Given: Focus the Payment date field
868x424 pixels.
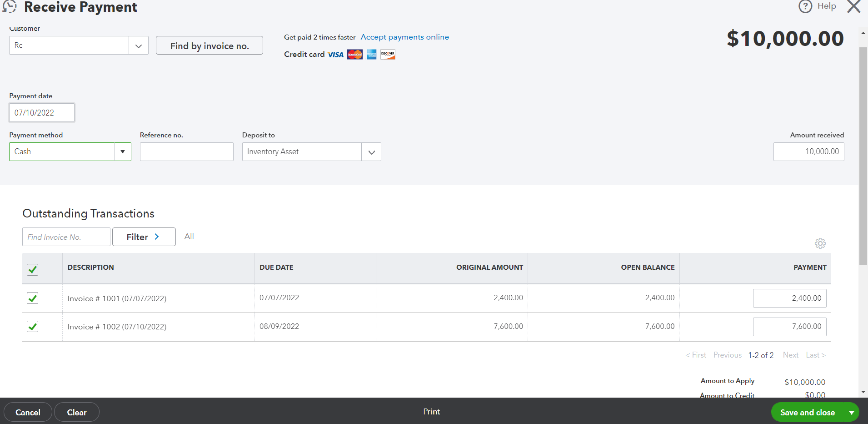Looking at the screenshot, I should click(42, 113).
